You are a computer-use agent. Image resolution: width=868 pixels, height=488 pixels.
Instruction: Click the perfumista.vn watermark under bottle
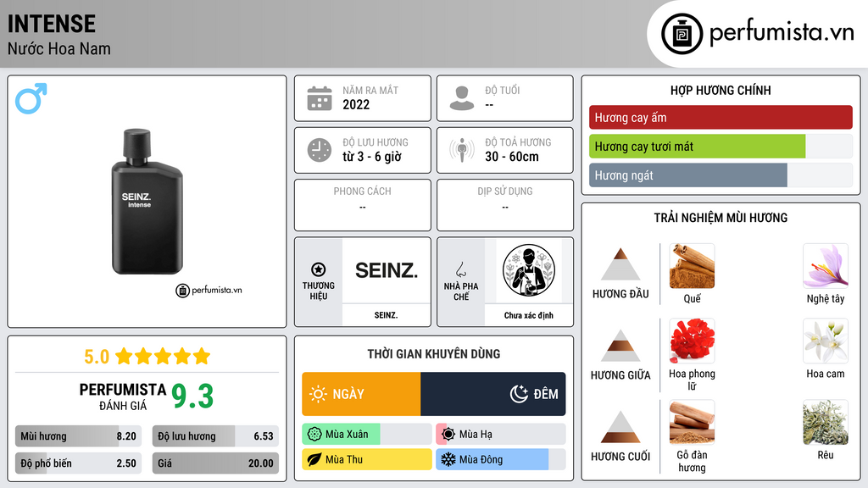click(209, 290)
